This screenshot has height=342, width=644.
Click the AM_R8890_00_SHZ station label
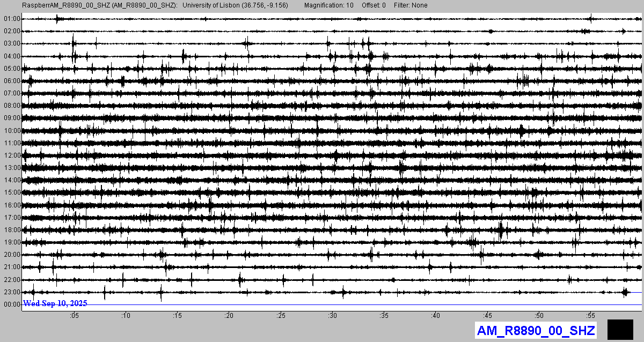(x=536, y=330)
